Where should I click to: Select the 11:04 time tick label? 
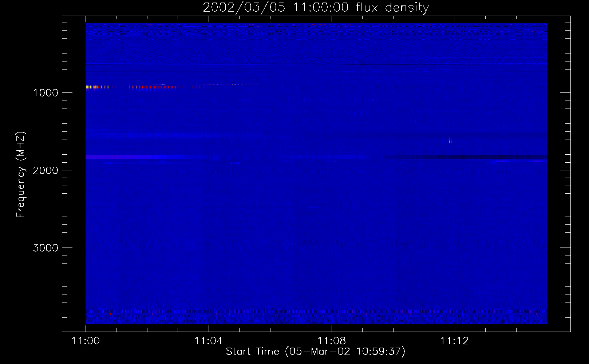[x=208, y=341]
